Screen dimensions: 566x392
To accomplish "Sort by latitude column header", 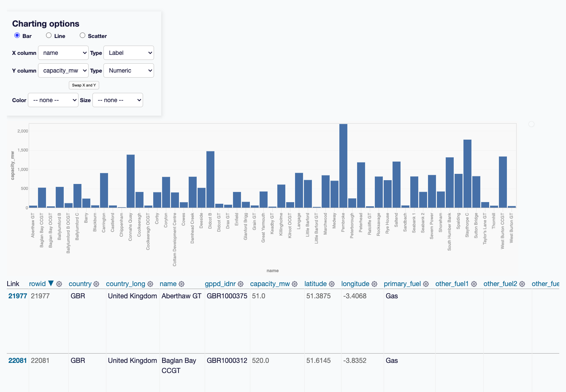I will click(x=316, y=284).
